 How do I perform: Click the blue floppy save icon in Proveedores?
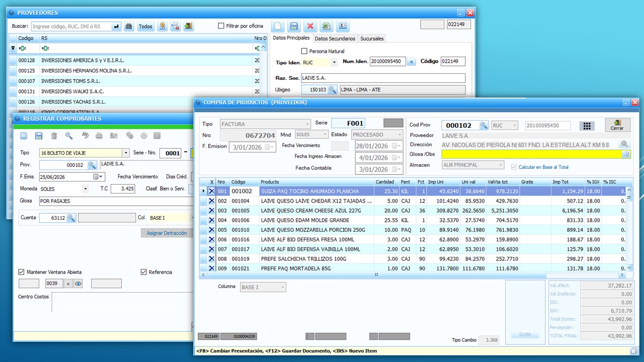294,26
